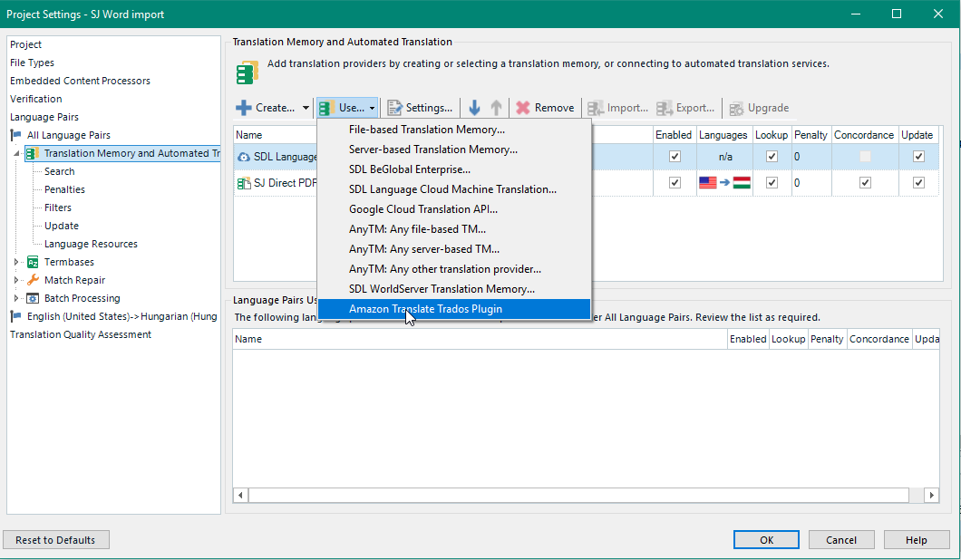The width and height of the screenshot is (961, 560).
Task: Select Amazon Translate Trados Plugin
Action: click(x=454, y=309)
